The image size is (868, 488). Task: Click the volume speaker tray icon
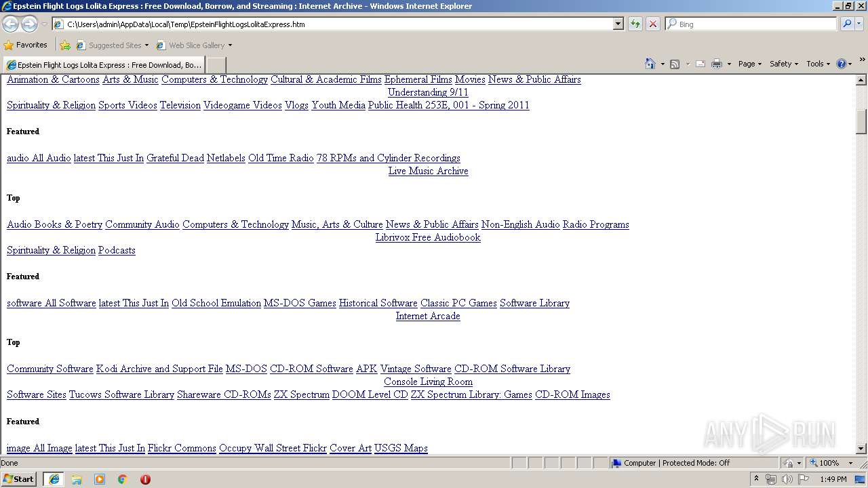(787, 479)
